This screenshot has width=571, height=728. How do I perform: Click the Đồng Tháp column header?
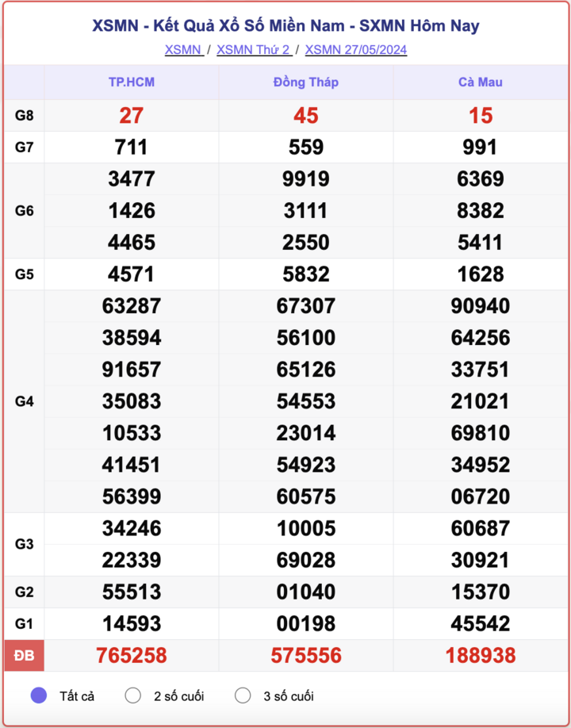coord(305,82)
